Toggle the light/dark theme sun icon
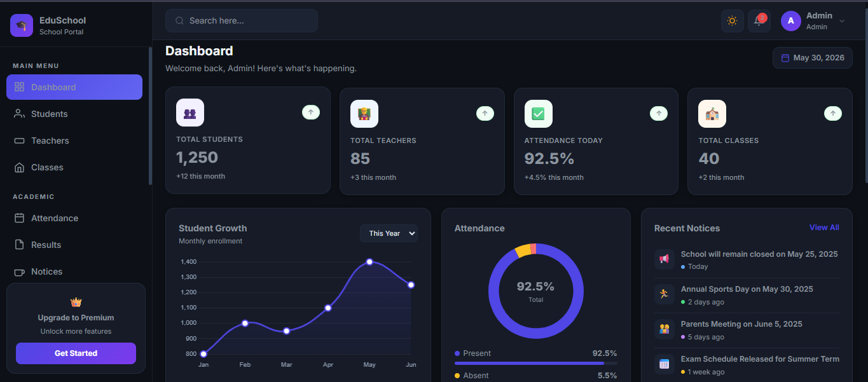Viewport: 868px width, 382px height. [733, 21]
